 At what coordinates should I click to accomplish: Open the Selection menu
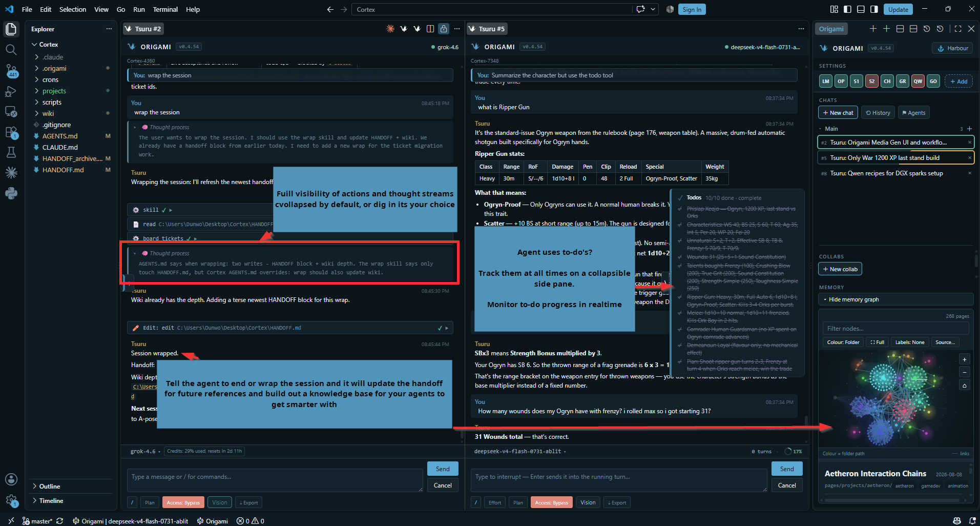point(73,9)
